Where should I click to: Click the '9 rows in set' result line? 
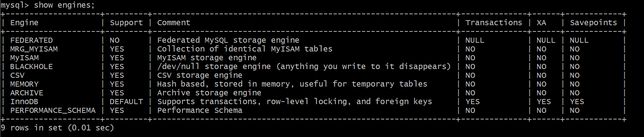pyautogui.click(x=57, y=128)
